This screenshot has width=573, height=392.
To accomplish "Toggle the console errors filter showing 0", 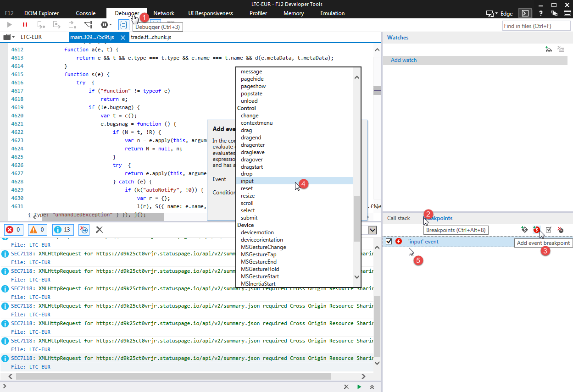I will point(13,230).
